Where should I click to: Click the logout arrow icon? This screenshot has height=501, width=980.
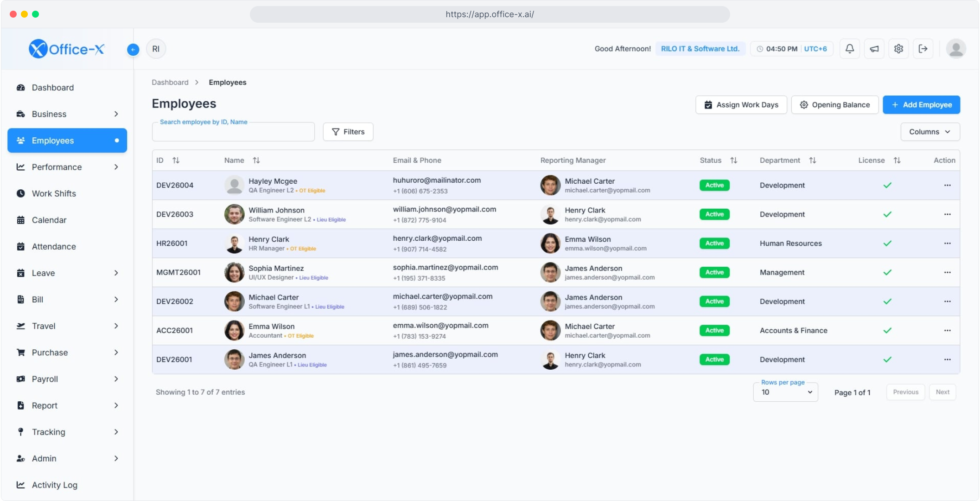tap(923, 49)
